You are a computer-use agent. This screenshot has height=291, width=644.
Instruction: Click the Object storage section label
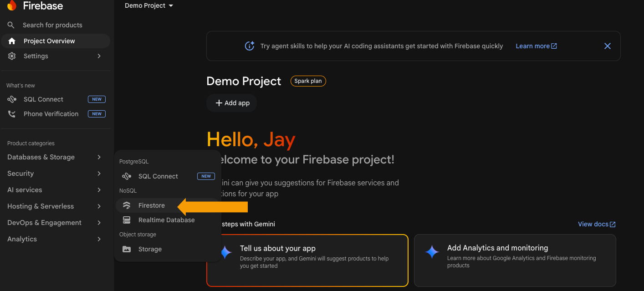click(x=138, y=235)
